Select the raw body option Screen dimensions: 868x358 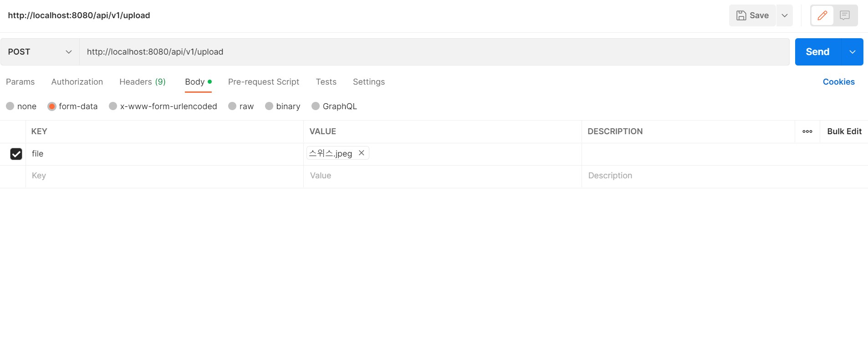(232, 106)
